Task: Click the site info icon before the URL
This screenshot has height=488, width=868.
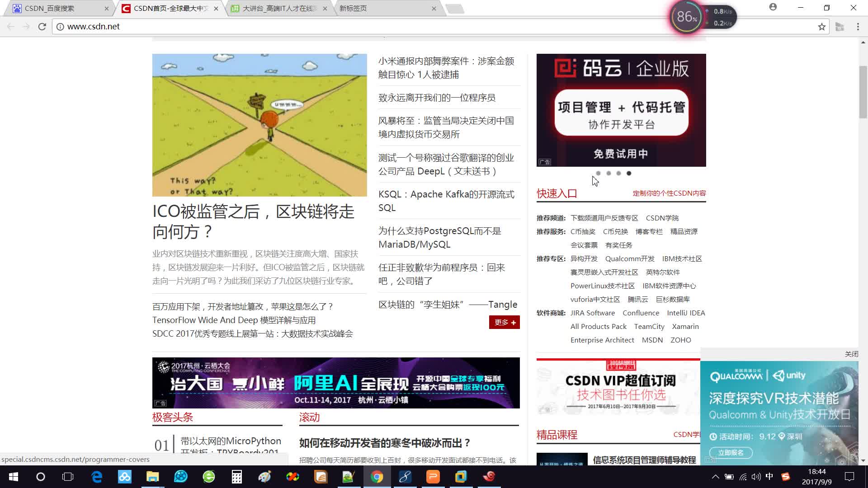Action: click(60, 27)
